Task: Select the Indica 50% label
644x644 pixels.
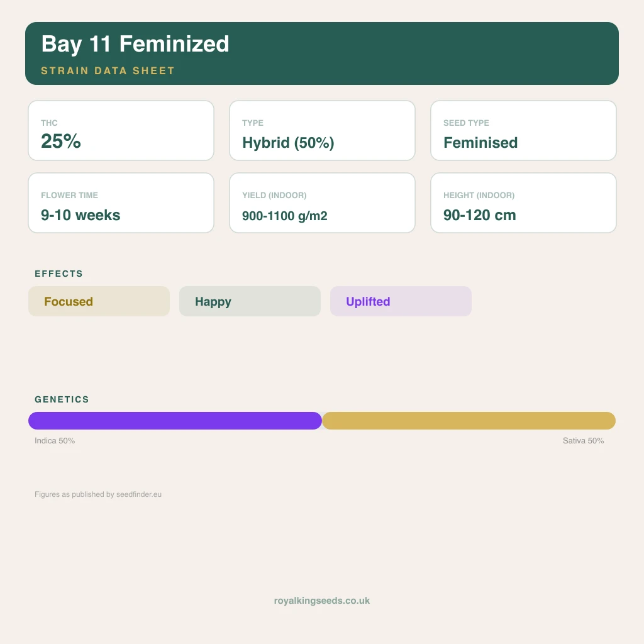Action: 55,441
